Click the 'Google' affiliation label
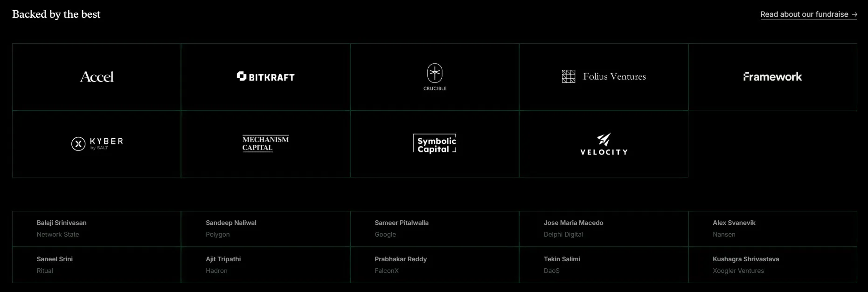 tap(385, 234)
